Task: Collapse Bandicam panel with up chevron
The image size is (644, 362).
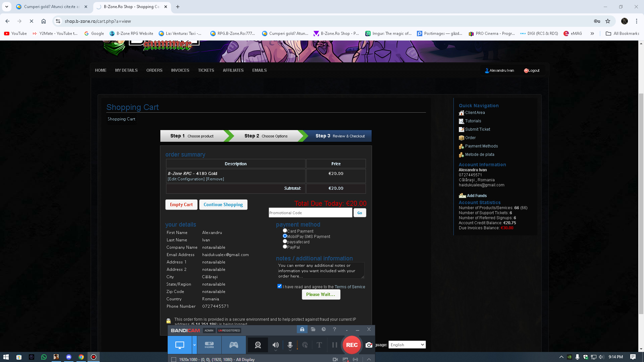Action: click(x=369, y=359)
